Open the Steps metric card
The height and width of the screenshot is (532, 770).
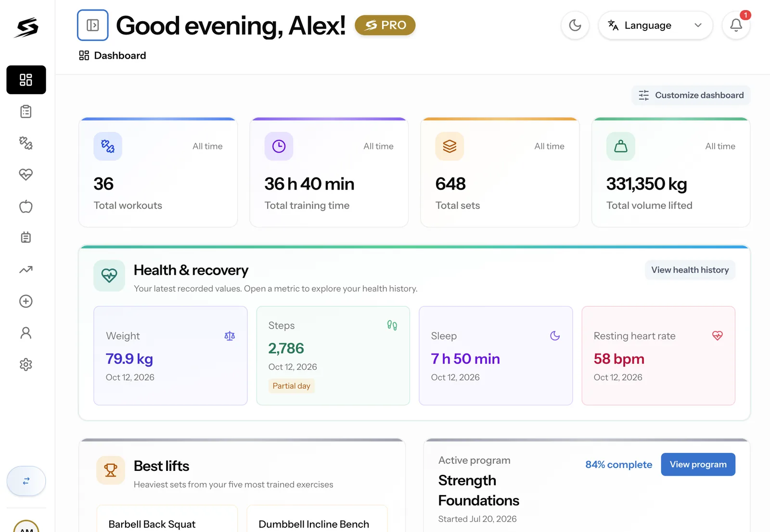(333, 355)
